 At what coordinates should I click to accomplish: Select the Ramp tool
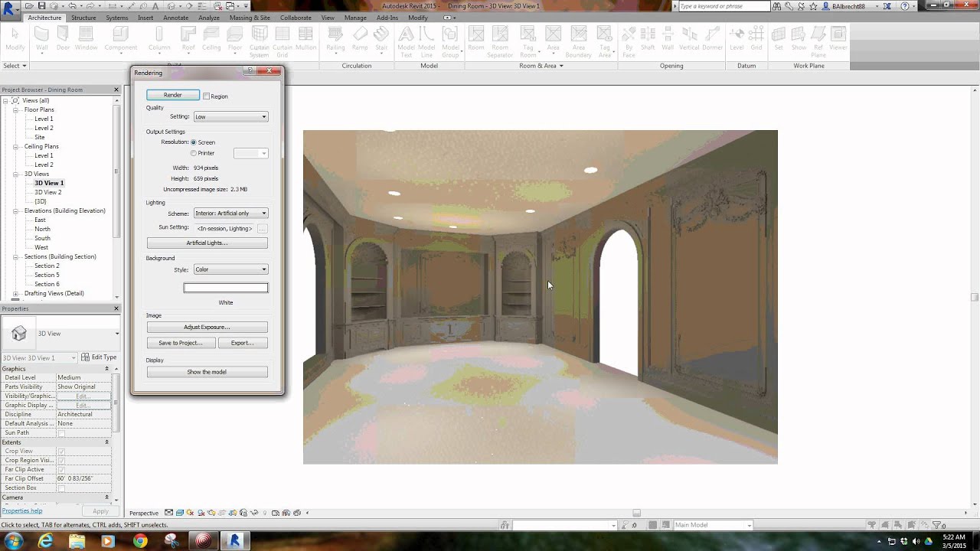pyautogui.click(x=360, y=38)
